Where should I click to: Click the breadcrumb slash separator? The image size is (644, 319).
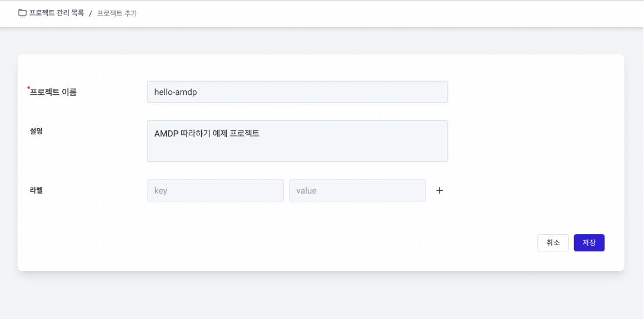pos(91,13)
